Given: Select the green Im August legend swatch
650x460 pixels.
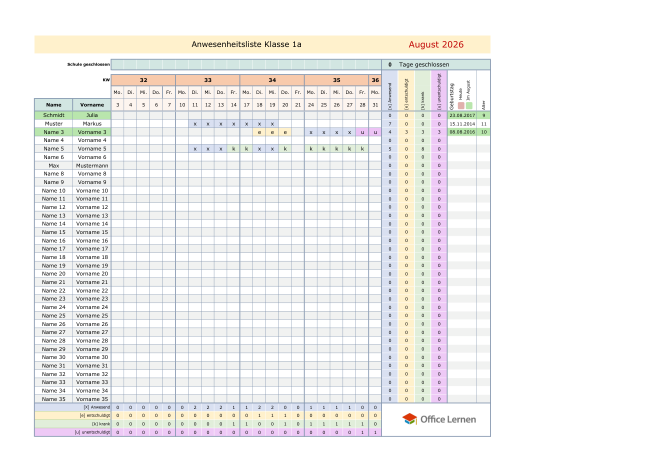Looking at the screenshot, I should 469,106.
